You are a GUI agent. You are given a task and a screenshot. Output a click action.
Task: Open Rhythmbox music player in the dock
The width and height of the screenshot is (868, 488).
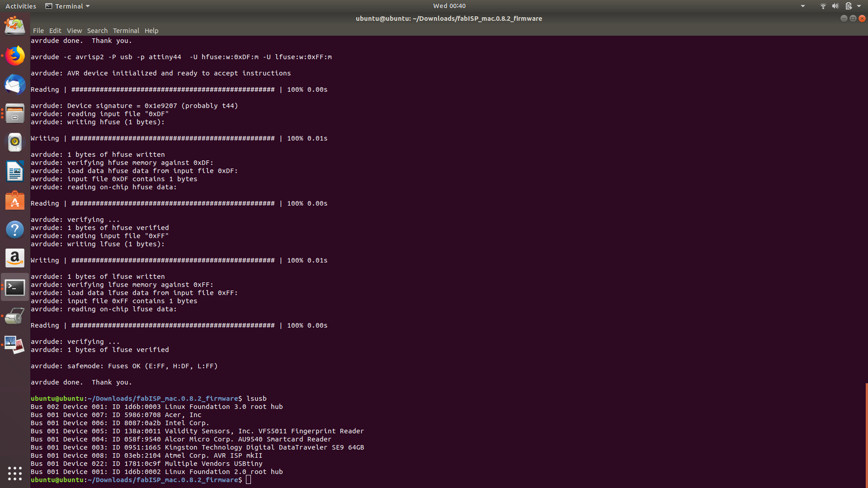(x=15, y=142)
